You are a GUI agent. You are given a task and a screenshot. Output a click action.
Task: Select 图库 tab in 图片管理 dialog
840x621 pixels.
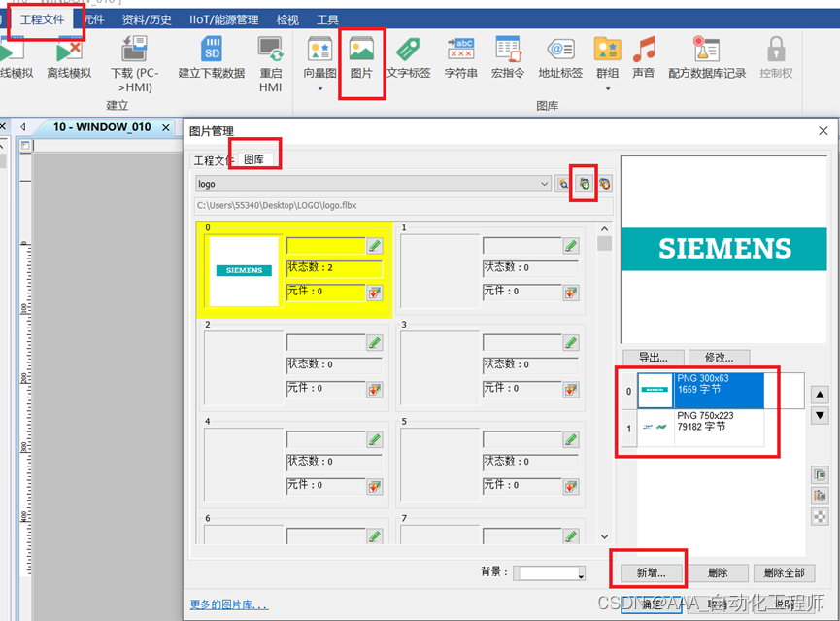253,159
